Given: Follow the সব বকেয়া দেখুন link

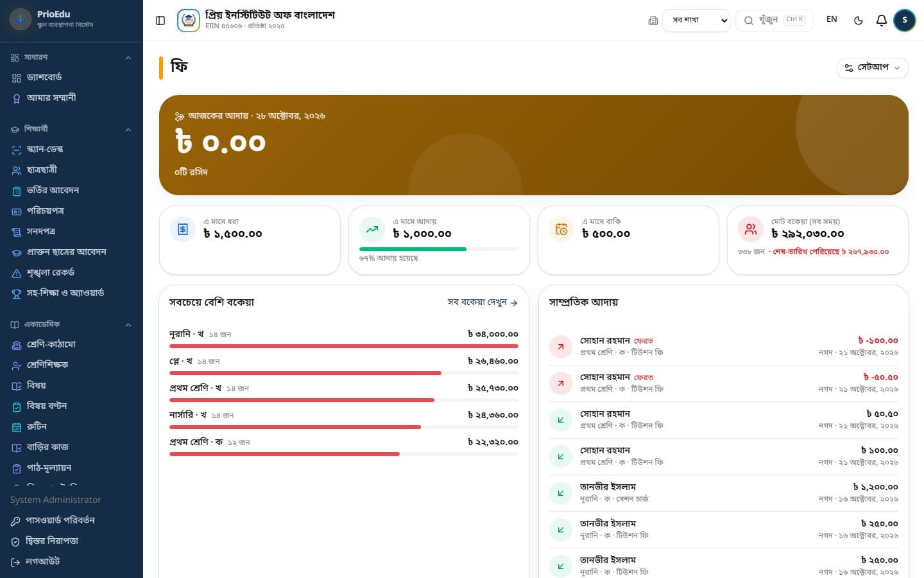Looking at the screenshot, I should point(483,302).
